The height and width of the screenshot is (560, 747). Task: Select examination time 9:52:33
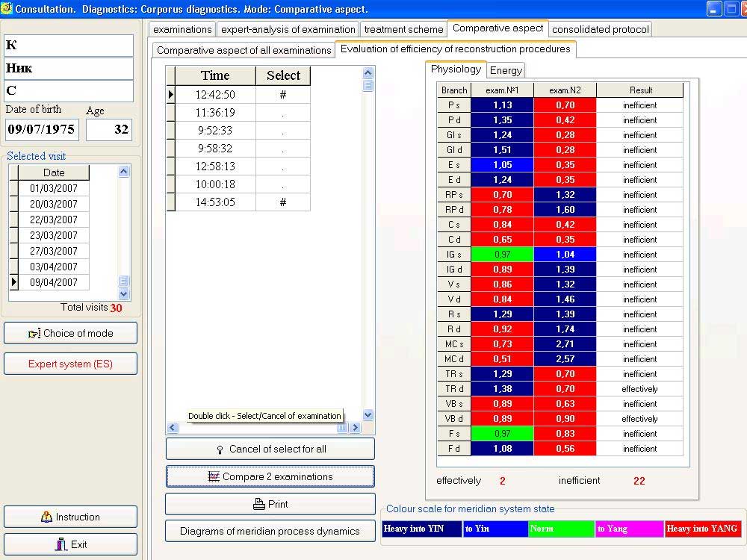pos(215,131)
